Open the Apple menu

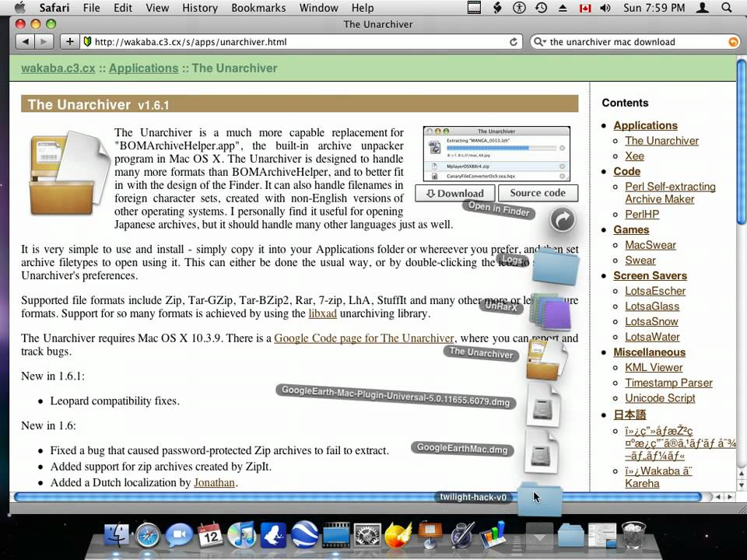point(20,8)
